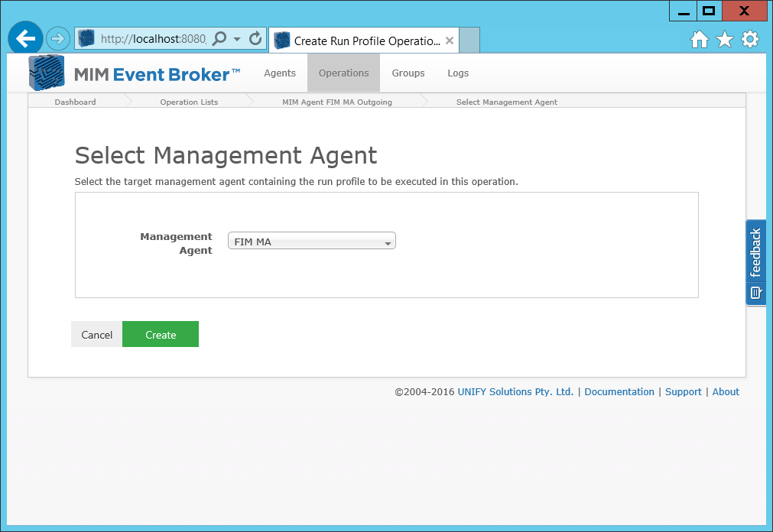The image size is (773, 532).
Task: Click Select Management Agent breadcrumb
Action: pyautogui.click(x=507, y=102)
